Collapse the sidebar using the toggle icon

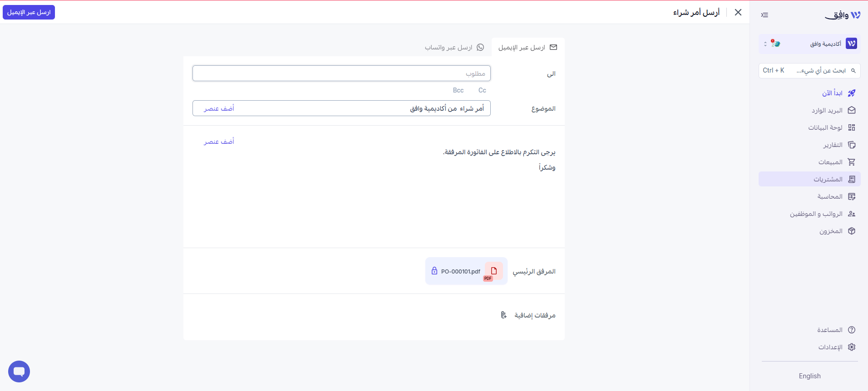coord(764,15)
